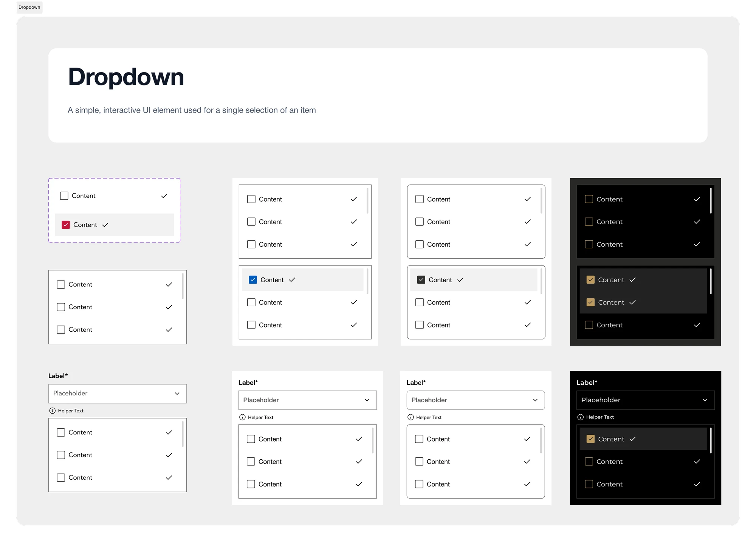756x542 pixels.
Task: Click the scrollbar in the dark list under Helper Text
Action: click(x=711, y=440)
